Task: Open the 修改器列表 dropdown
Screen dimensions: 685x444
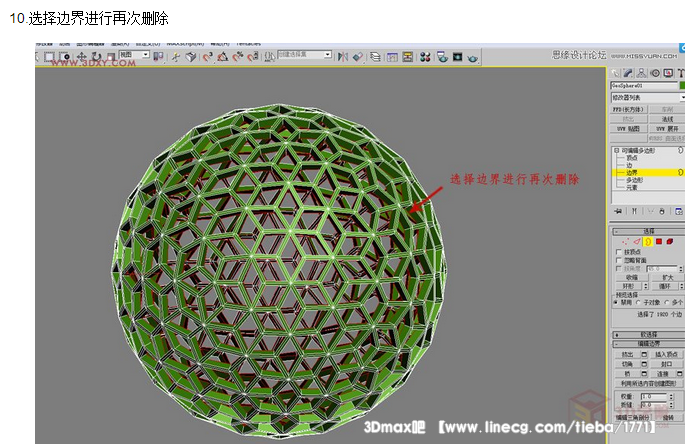Action: pyautogui.click(x=647, y=97)
